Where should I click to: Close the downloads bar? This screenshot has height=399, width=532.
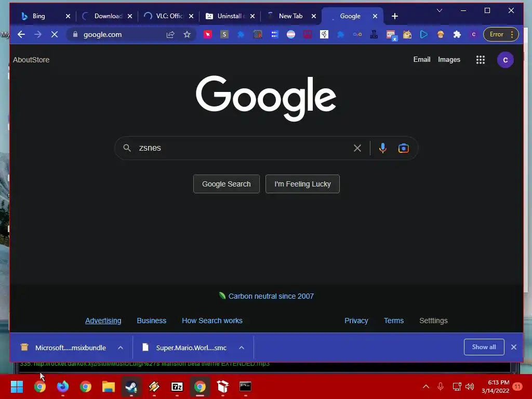pos(514,347)
